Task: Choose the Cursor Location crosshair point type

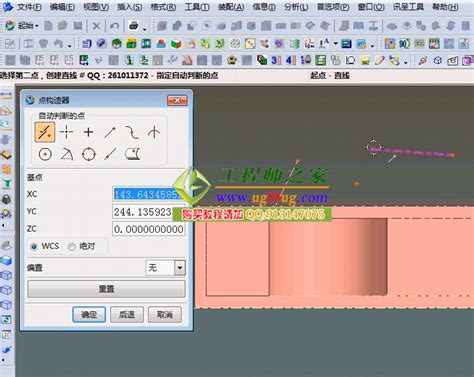Action: (66, 132)
